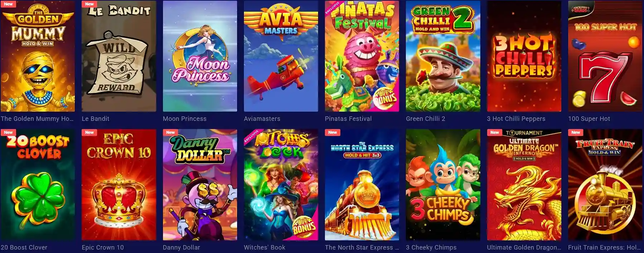This screenshot has width=644, height=253.
Task: Open the Aviamasters red plane game
Action: (281, 56)
